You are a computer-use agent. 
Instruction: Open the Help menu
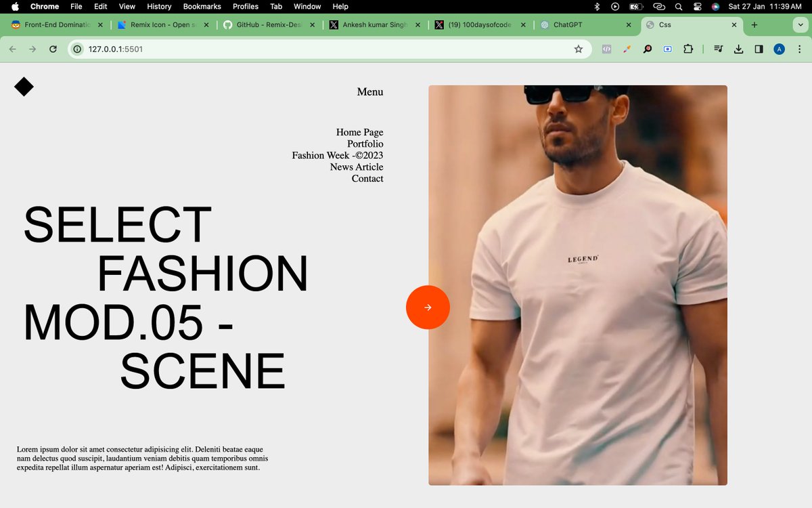(340, 6)
